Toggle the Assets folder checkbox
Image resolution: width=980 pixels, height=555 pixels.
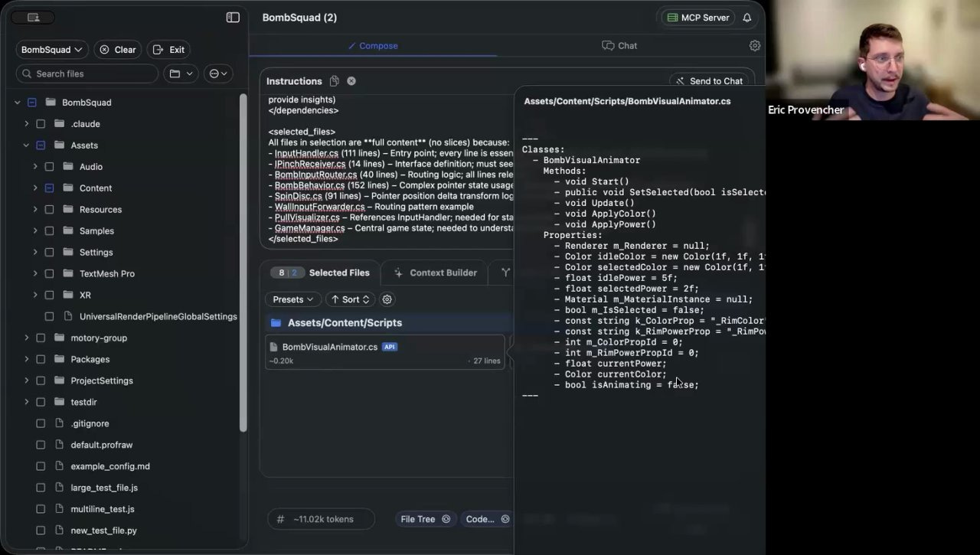pos(41,145)
